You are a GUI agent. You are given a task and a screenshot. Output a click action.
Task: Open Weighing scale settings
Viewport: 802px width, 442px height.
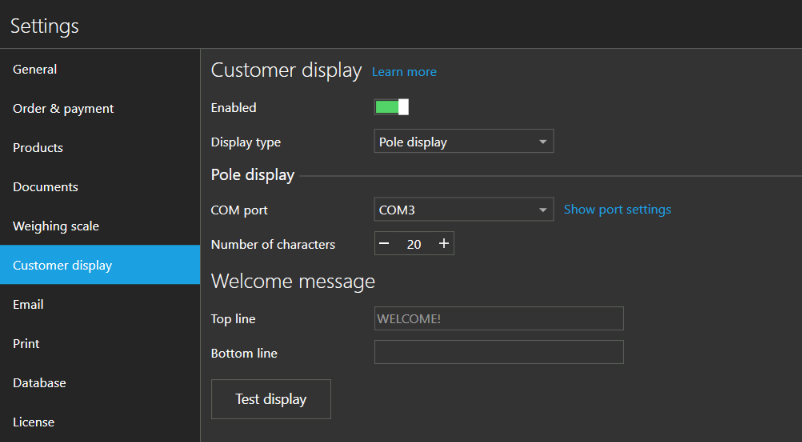point(100,226)
